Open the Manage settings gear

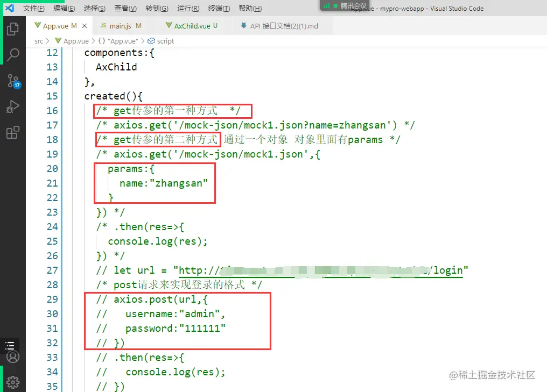(x=13, y=382)
